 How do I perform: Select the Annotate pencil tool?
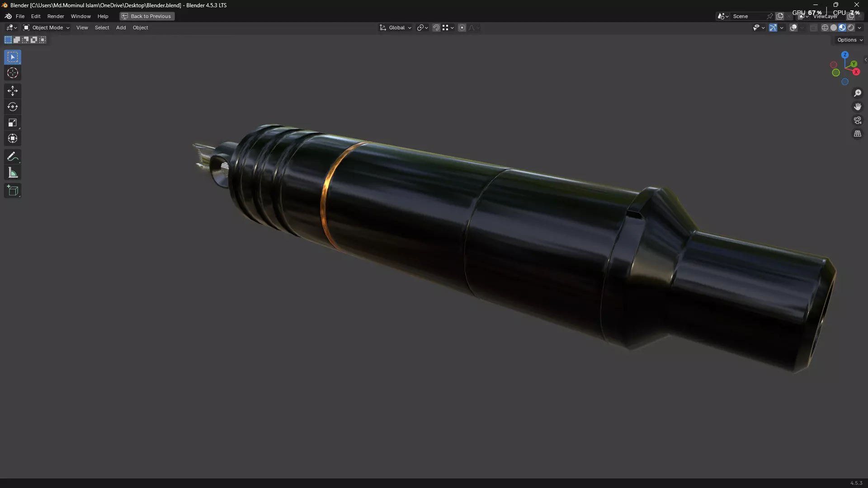click(13, 157)
